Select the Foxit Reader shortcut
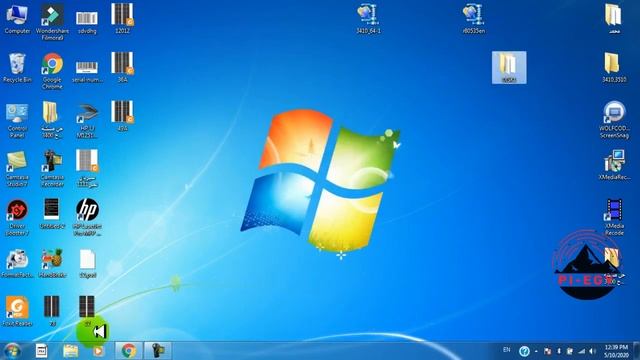The image size is (640, 360). [x=17, y=311]
